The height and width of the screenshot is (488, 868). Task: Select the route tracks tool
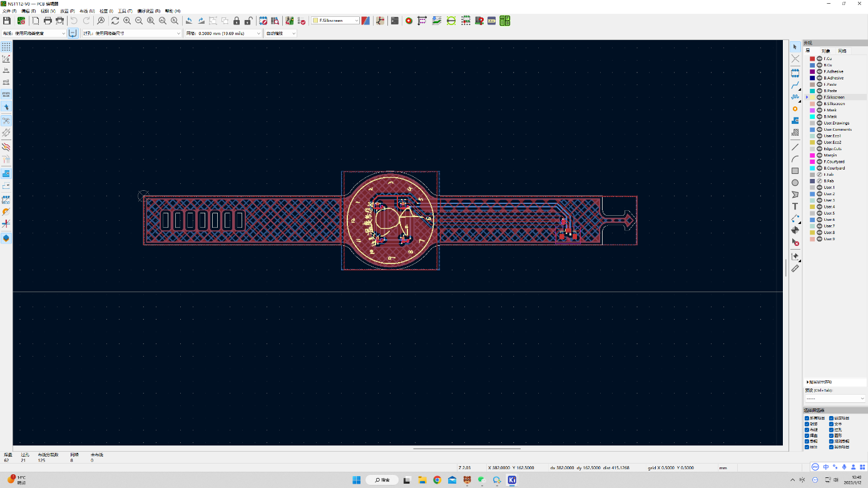[795, 84]
